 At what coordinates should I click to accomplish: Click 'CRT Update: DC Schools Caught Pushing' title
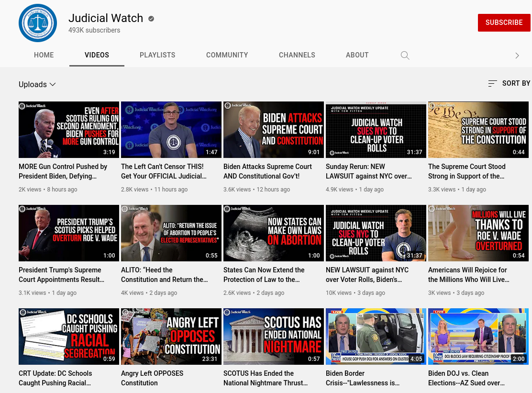pyautogui.click(x=55, y=378)
